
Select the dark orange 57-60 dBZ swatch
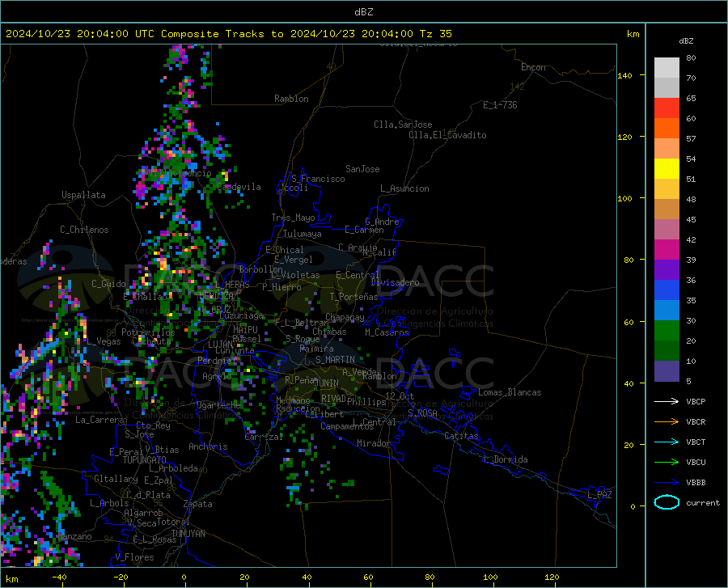667,129
